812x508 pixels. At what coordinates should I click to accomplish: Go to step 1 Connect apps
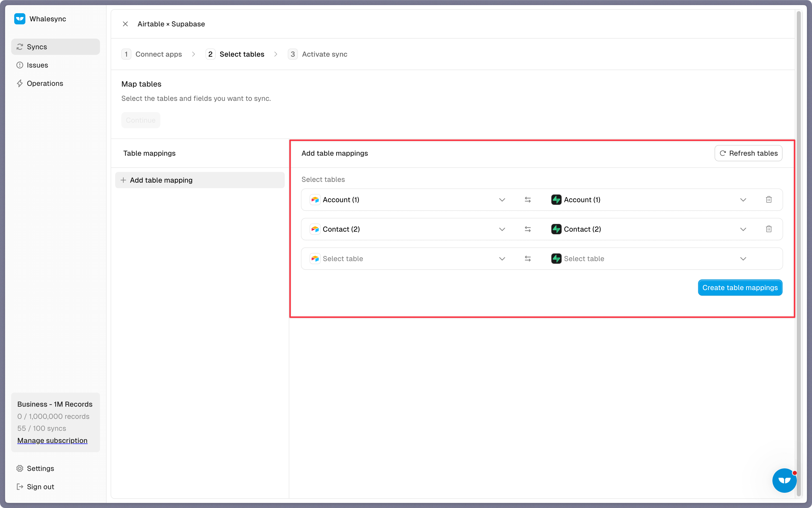[152, 54]
